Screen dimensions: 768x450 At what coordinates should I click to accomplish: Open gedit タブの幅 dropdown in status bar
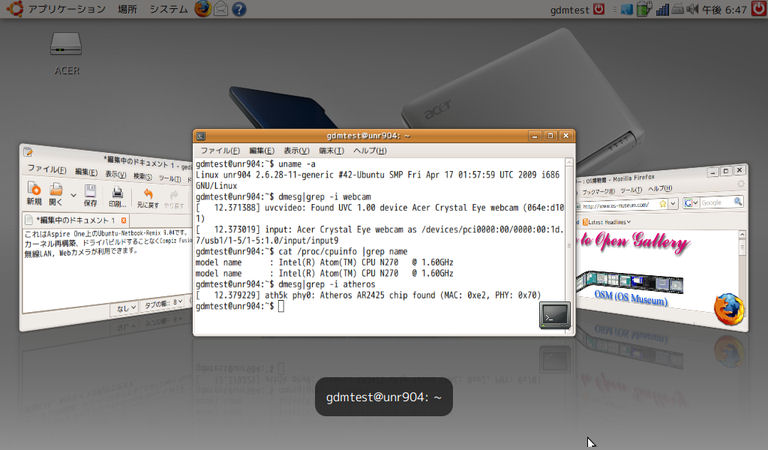point(163,304)
